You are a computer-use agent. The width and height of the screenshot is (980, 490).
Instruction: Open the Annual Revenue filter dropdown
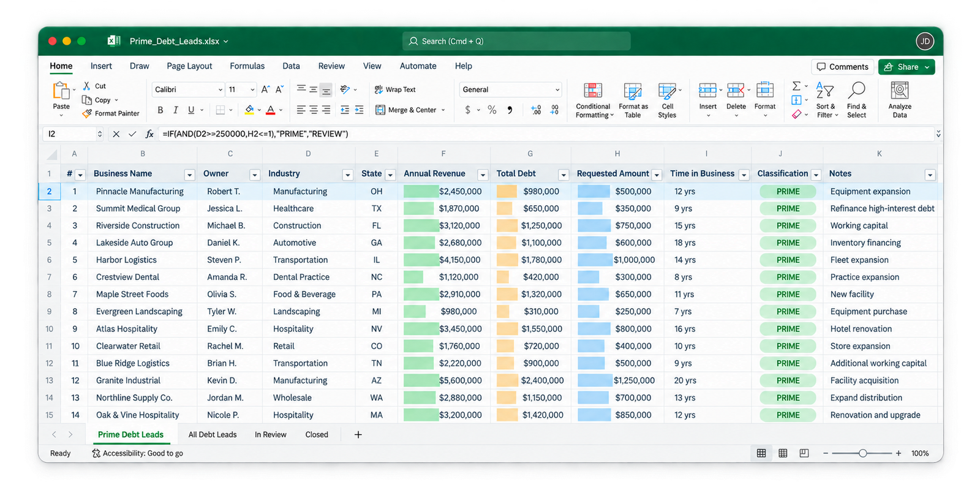(483, 175)
